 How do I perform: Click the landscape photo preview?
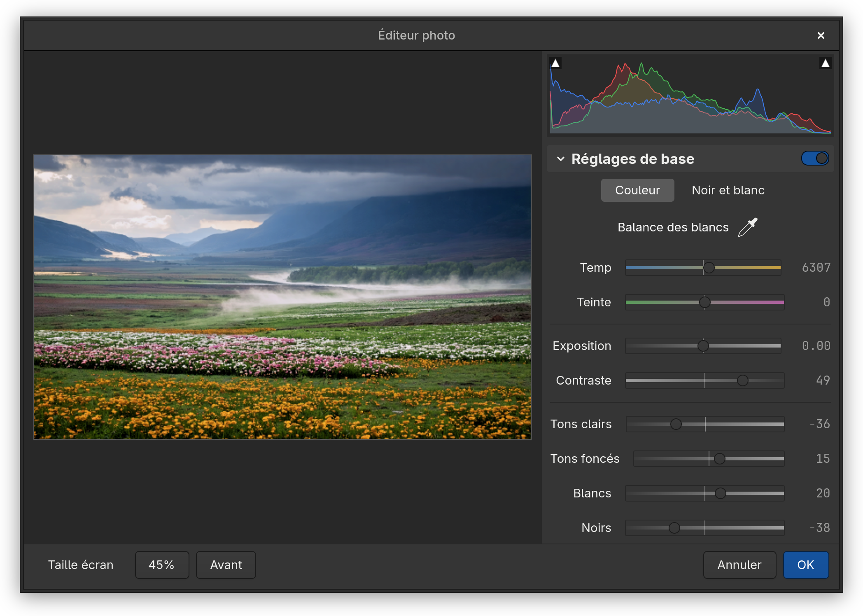(282, 297)
